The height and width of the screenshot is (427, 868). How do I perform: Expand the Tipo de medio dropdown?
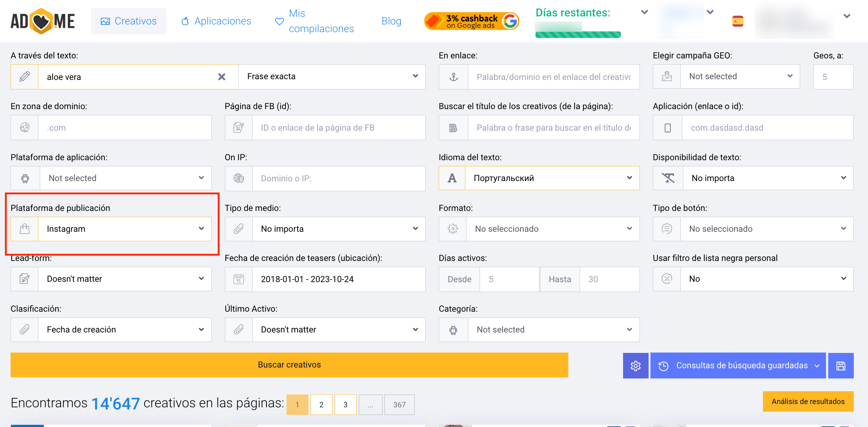pos(338,229)
